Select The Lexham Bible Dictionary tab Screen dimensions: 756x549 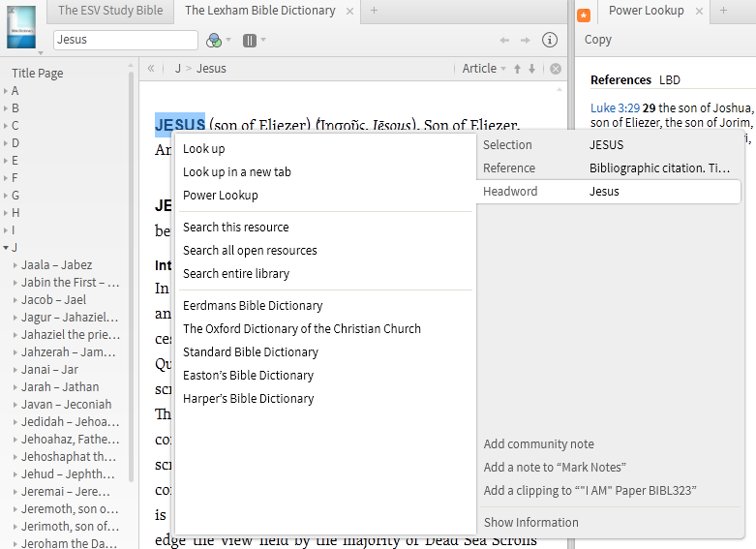pos(259,11)
